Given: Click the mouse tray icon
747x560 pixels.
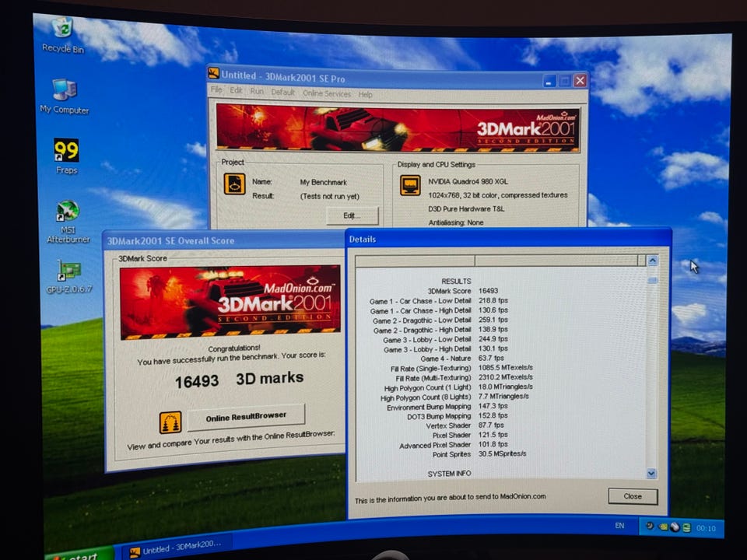Looking at the screenshot, I should coord(675,527).
